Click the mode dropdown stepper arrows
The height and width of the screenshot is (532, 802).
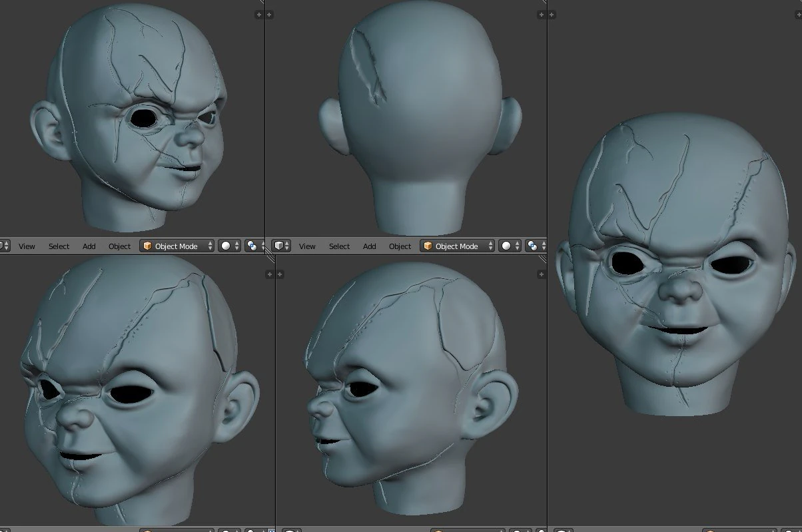211,246
